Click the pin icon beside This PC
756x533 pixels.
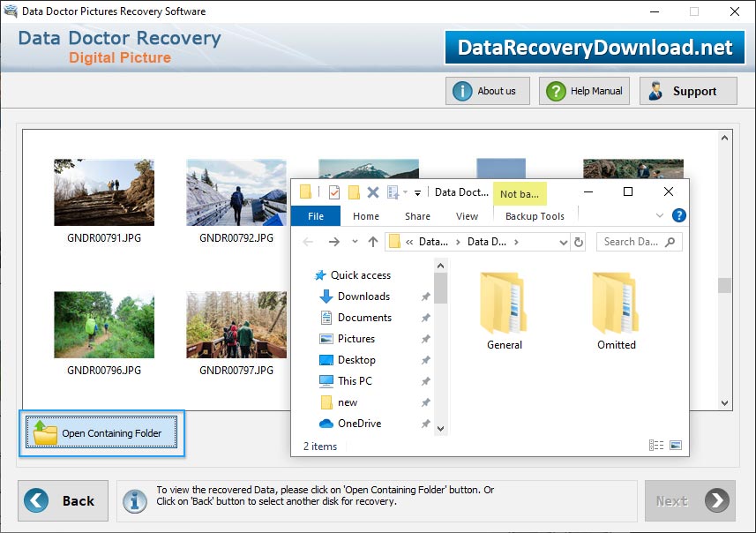426,381
